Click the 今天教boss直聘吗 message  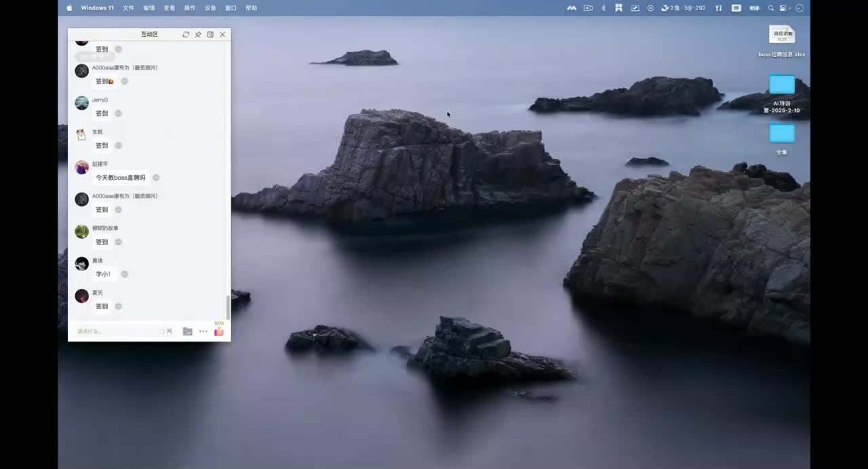[121, 178]
